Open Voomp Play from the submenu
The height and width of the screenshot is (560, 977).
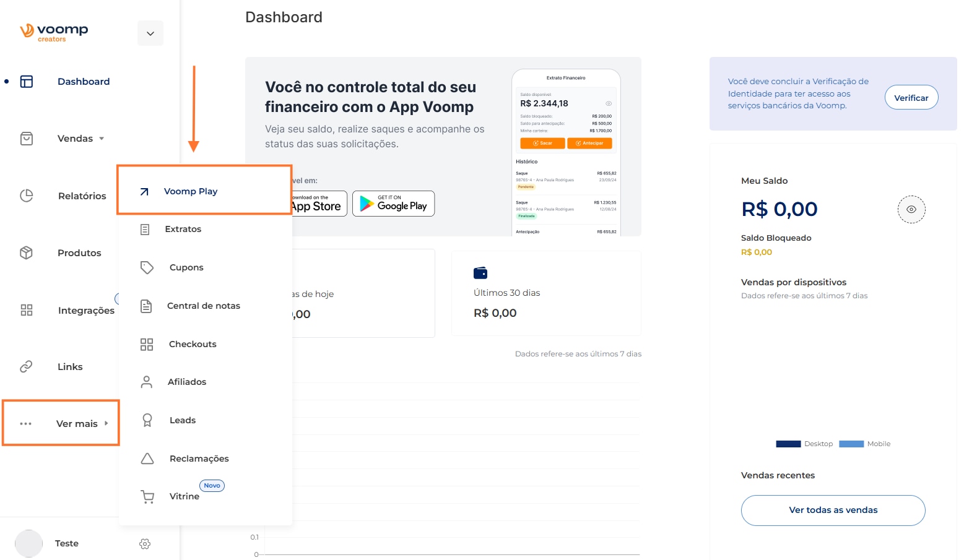tap(191, 191)
